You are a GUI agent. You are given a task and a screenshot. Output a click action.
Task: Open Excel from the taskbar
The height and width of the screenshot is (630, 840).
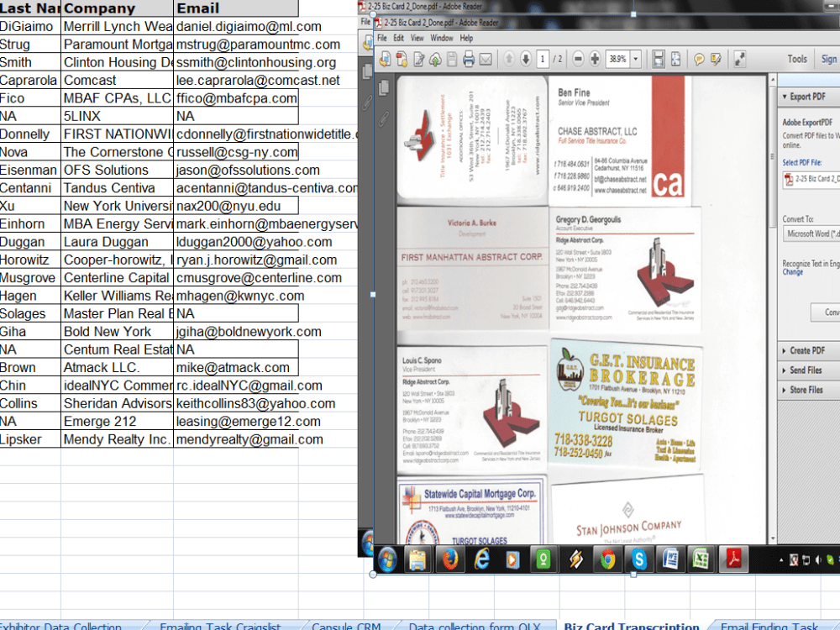pos(701,559)
